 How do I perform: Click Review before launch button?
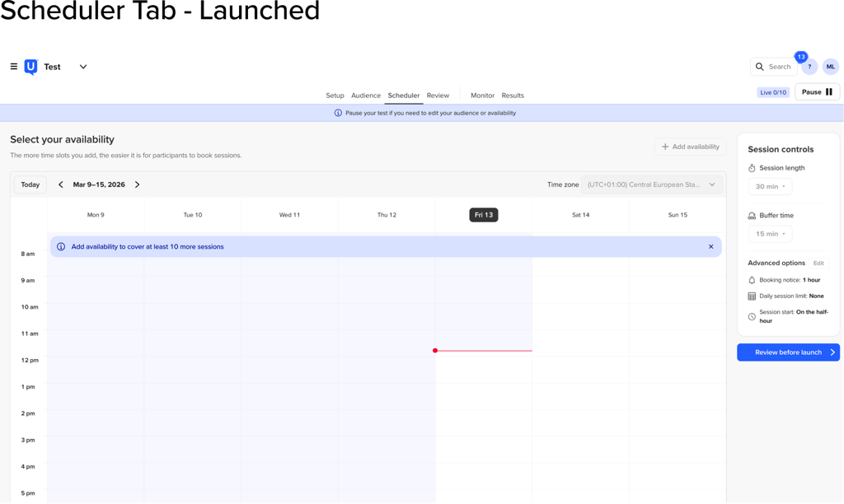[788, 352]
